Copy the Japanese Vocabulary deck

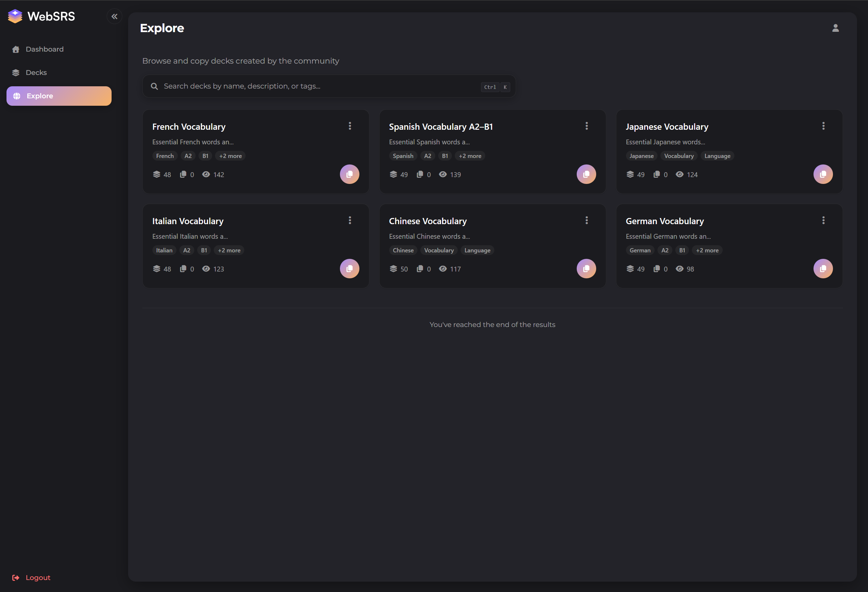click(x=823, y=174)
